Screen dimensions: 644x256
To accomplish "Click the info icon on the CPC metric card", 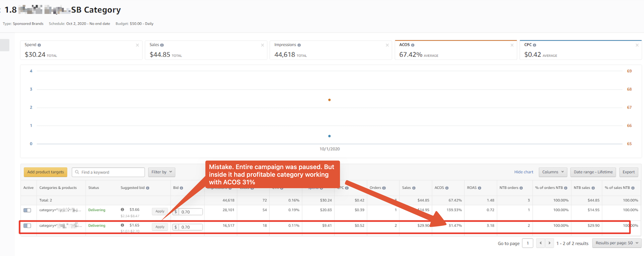I will coord(535,45).
